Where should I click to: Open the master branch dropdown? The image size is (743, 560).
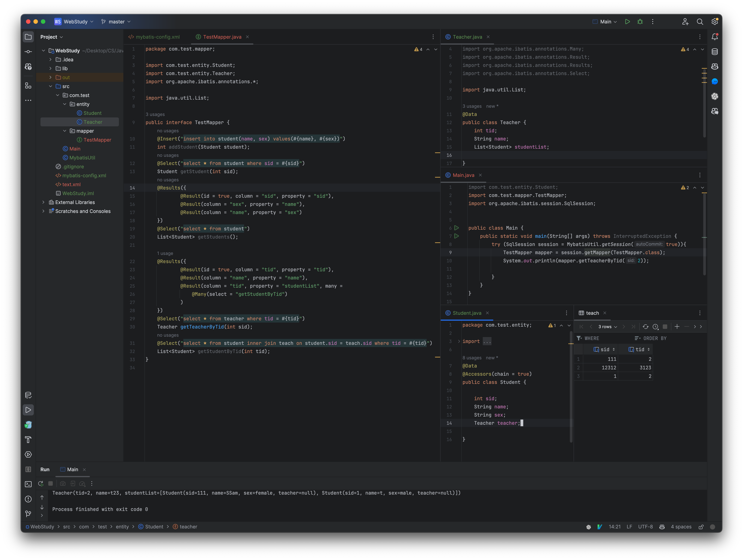tap(116, 22)
